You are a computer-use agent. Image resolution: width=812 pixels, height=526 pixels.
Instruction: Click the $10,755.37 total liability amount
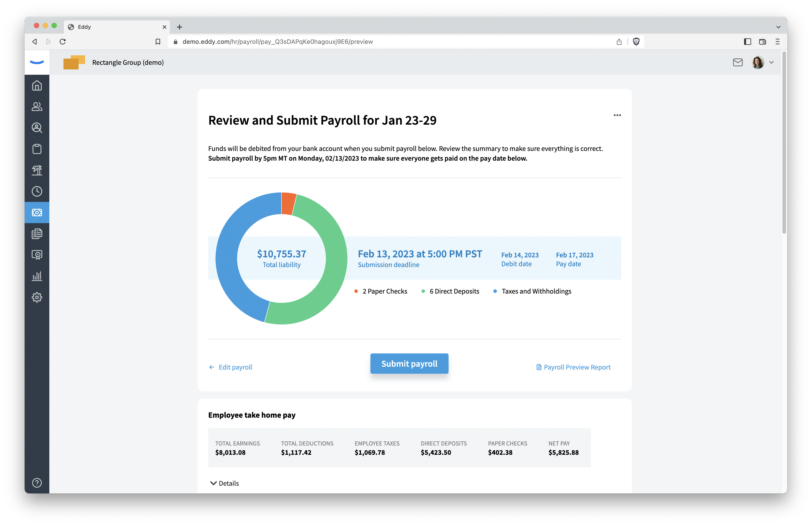coord(281,254)
